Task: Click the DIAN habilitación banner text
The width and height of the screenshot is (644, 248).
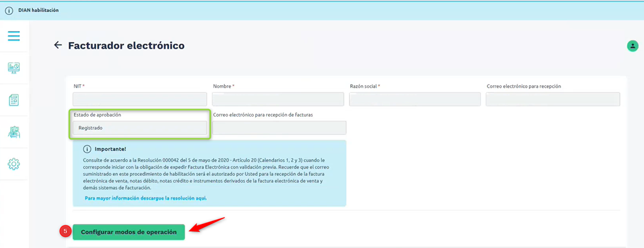Action: point(38,10)
